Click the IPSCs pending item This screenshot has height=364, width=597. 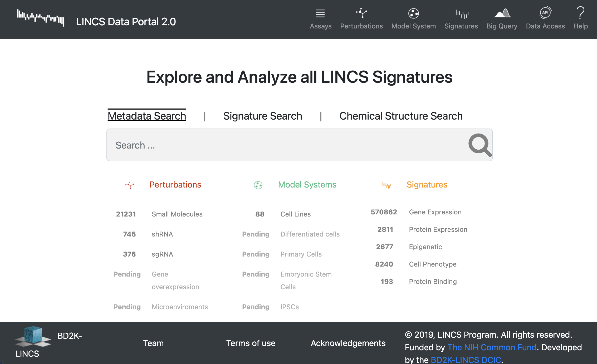pyautogui.click(x=290, y=307)
